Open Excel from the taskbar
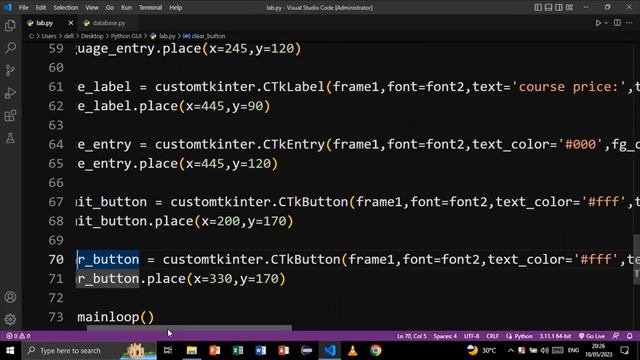 (x=238, y=351)
